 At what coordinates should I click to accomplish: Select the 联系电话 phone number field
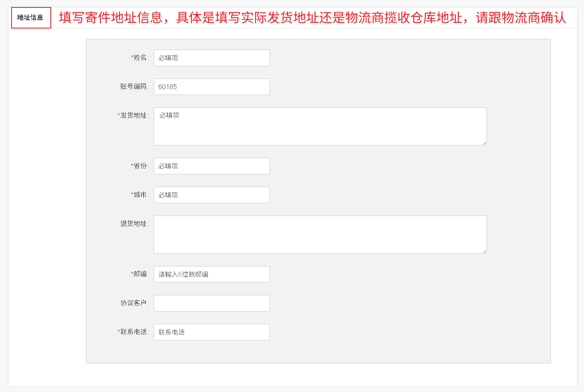click(x=212, y=332)
